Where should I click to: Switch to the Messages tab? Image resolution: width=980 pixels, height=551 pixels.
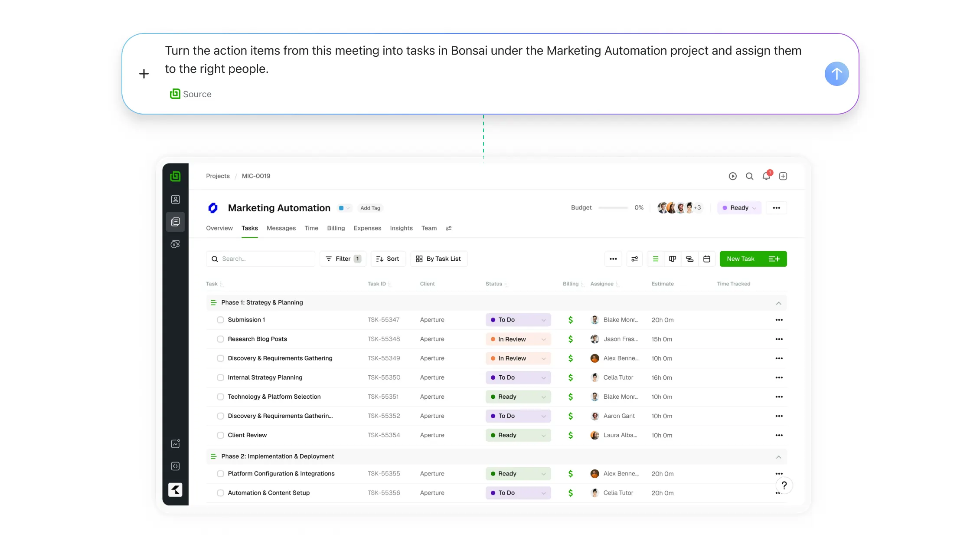[281, 228]
